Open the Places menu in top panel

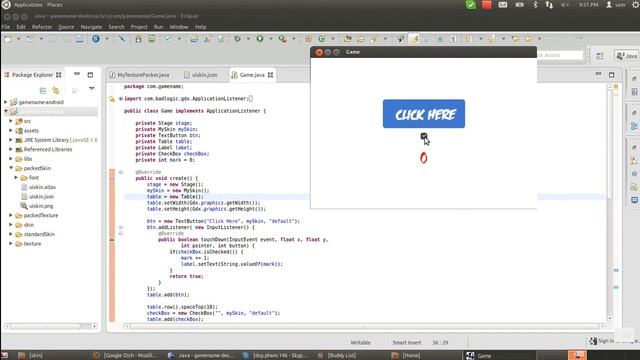(55, 5)
